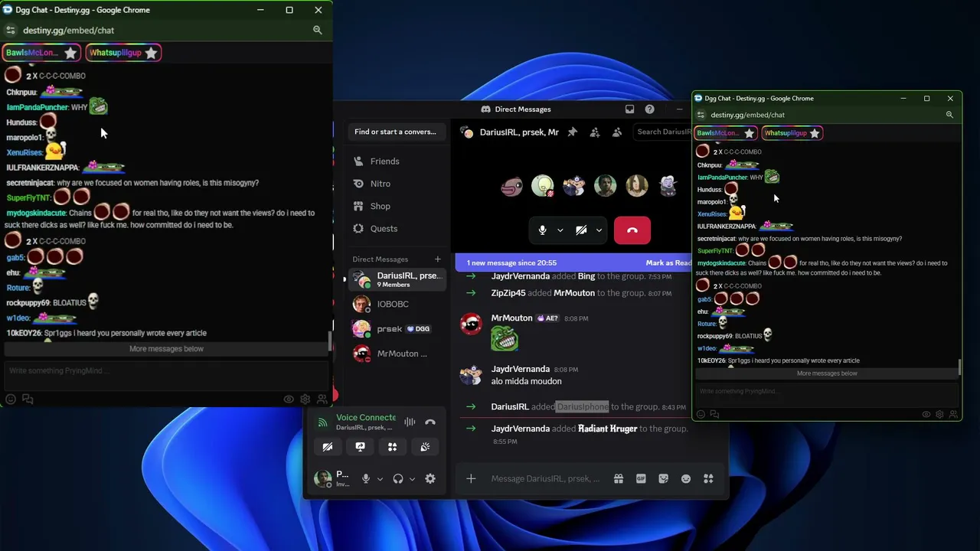This screenshot has width=980, height=551.
Task: Open Discord user settings gear
Action: tap(430, 479)
